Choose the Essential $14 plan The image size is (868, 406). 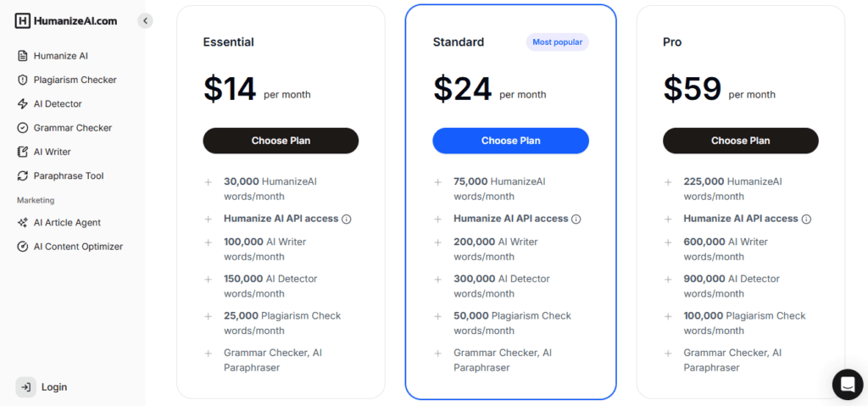pos(281,141)
